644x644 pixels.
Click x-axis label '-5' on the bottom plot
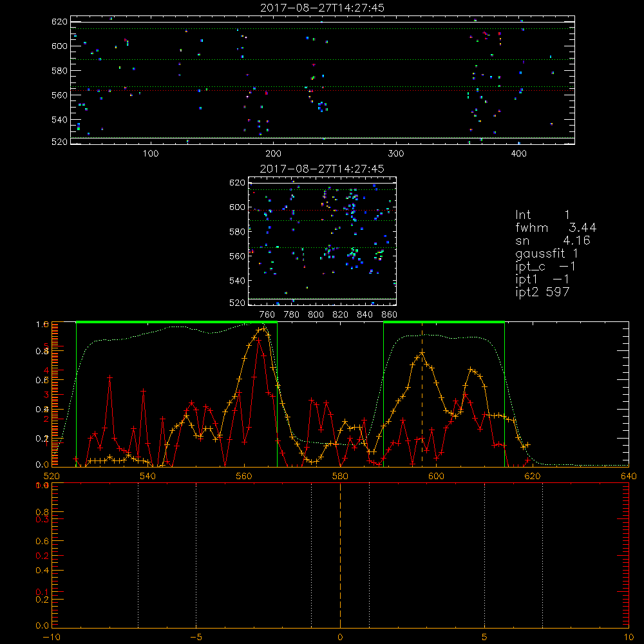[196, 637]
